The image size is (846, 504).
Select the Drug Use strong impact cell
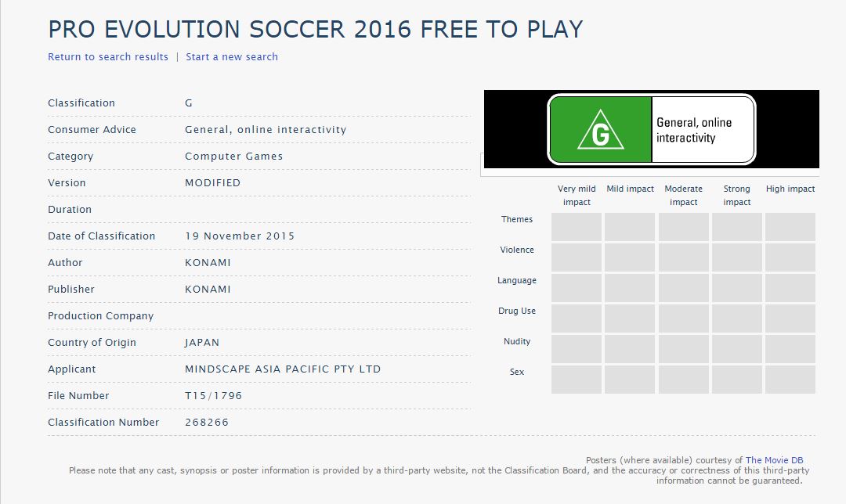coord(737,319)
